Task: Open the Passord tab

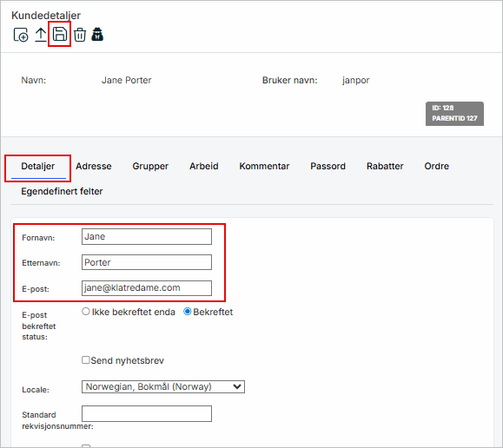Action: pos(328,166)
